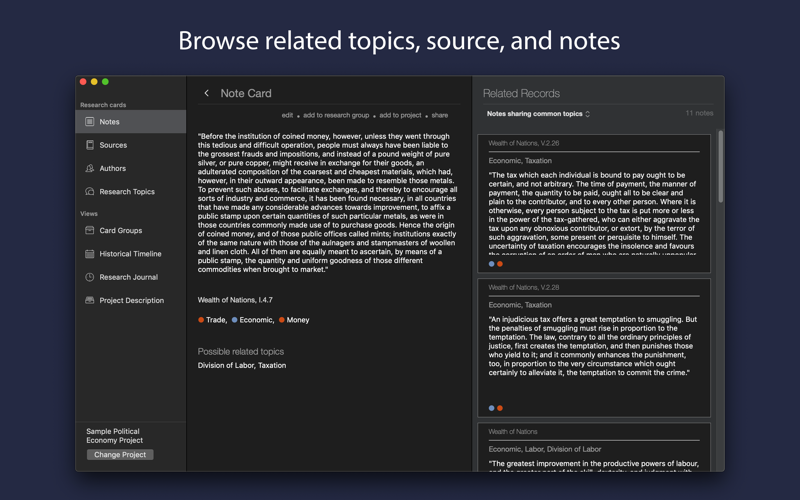Viewport: 800px width, 500px height.
Task: Select the smuggling tax quote text
Action: [x=593, y=346]
